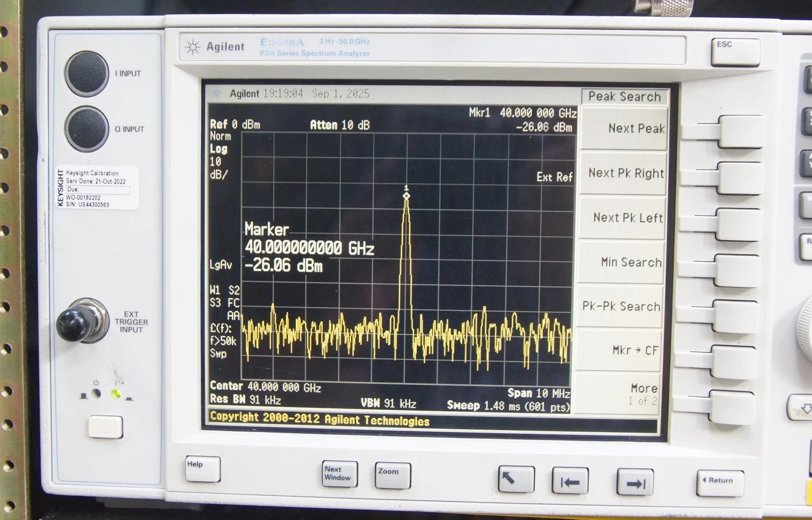
Task: Hit the hardware softkey beside Pk-Pk Search
Action: click(736, 316)
